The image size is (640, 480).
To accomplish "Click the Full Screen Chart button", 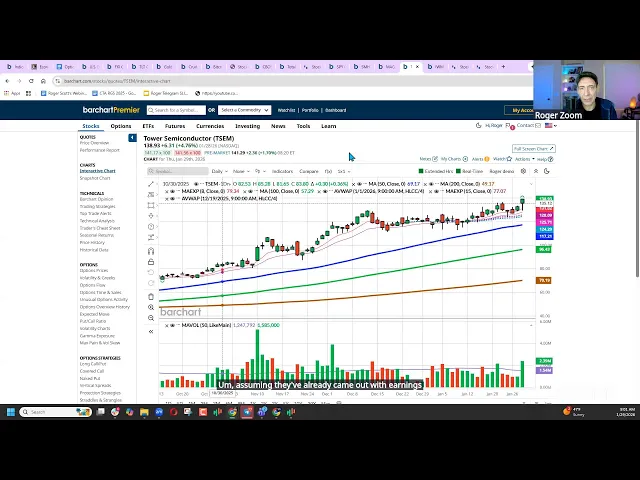I will click(x=533, y=149).
